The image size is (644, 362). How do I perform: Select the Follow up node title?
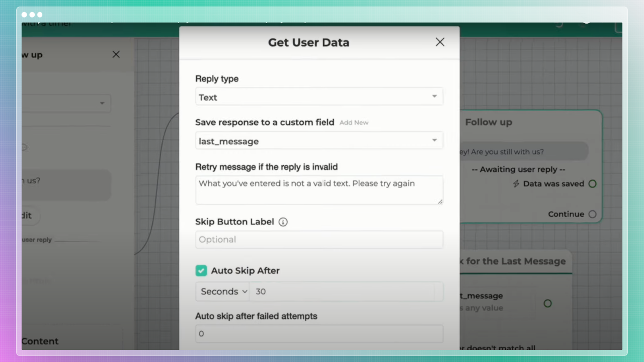489,122
